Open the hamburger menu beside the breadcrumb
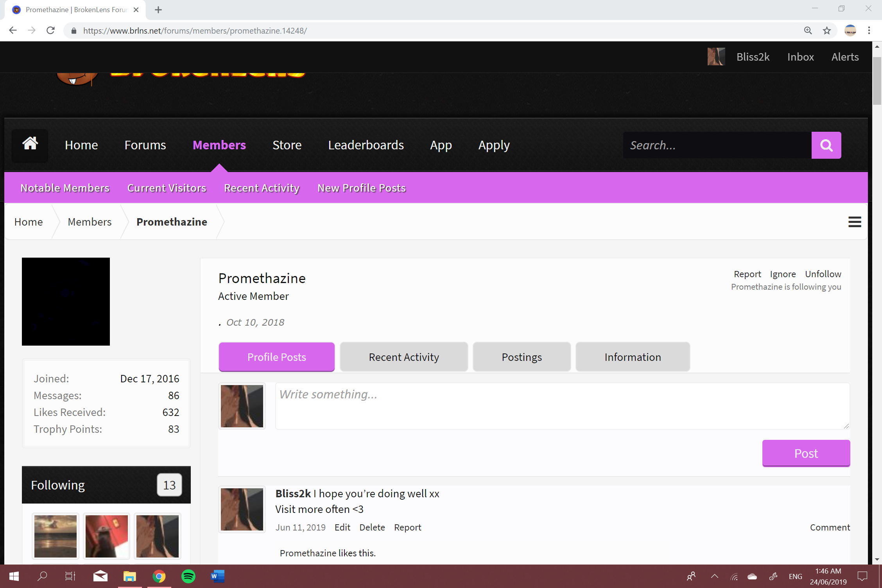The height and width of the screenshot is (588, 882). (x=855, y=222)
